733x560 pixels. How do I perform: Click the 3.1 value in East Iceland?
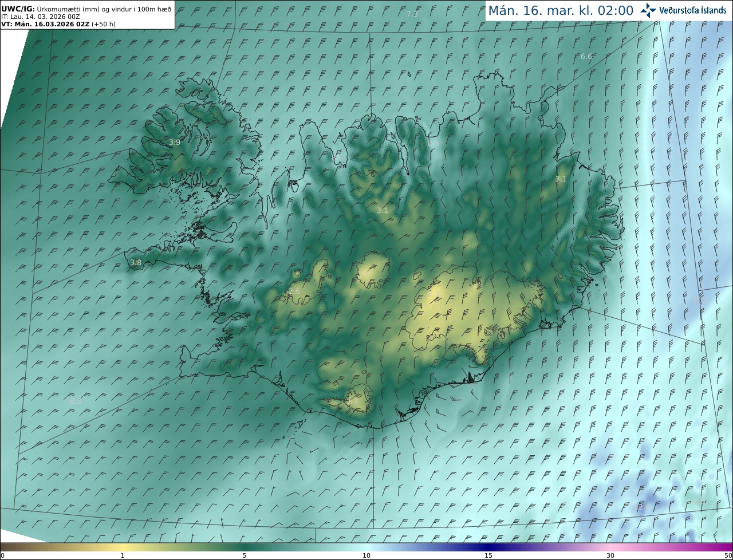pyautogui.click(x=561, y=179)
